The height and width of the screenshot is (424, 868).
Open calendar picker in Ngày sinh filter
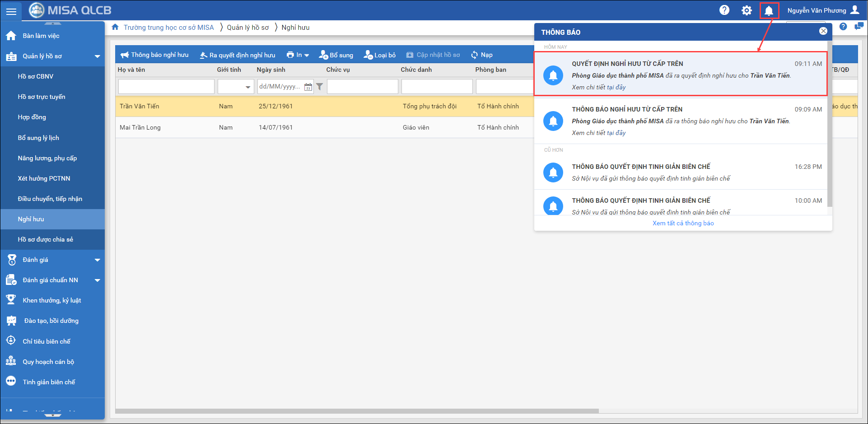click(308, 87)
